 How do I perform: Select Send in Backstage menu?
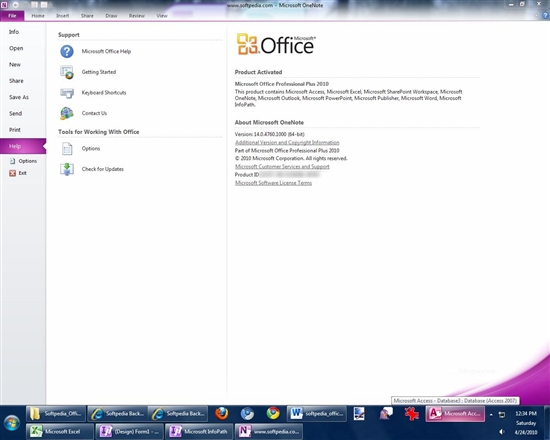click(x=23, y=114)
